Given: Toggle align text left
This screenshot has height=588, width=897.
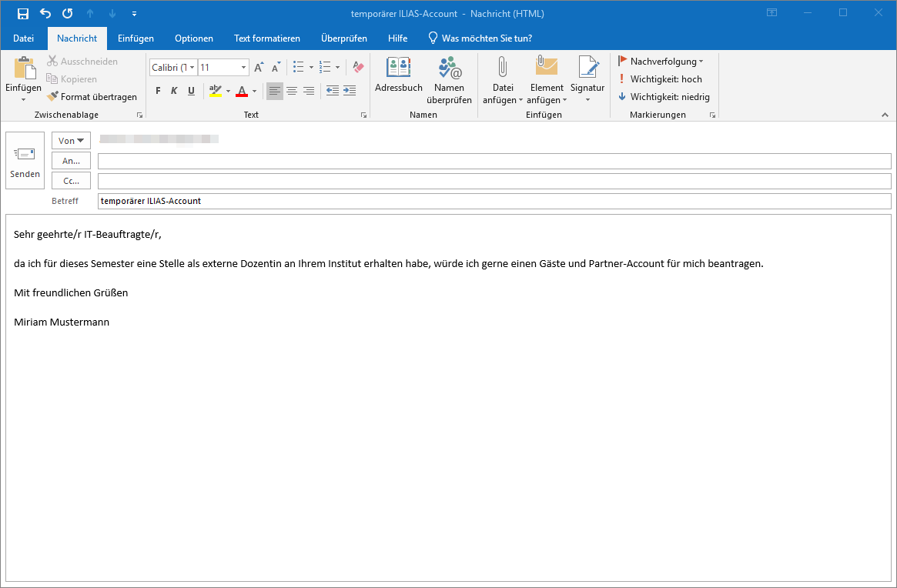Looking at the screenshot, I should point(275,91).
